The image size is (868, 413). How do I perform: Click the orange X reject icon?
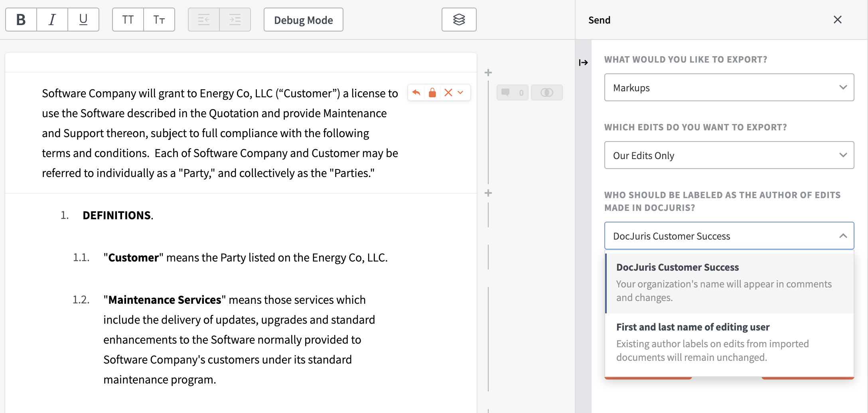pyautogui.click(x=448, y=92)
